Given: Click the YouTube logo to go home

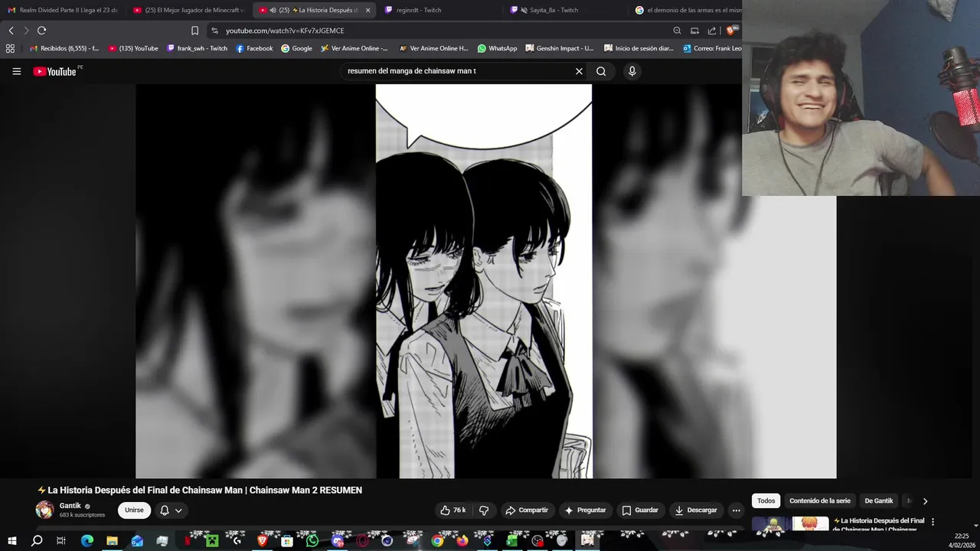Looking at the screenshot, I should 55,71.
